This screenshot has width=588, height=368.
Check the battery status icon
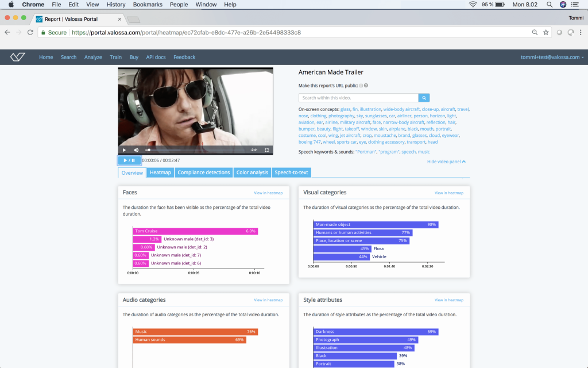point(500,5)
